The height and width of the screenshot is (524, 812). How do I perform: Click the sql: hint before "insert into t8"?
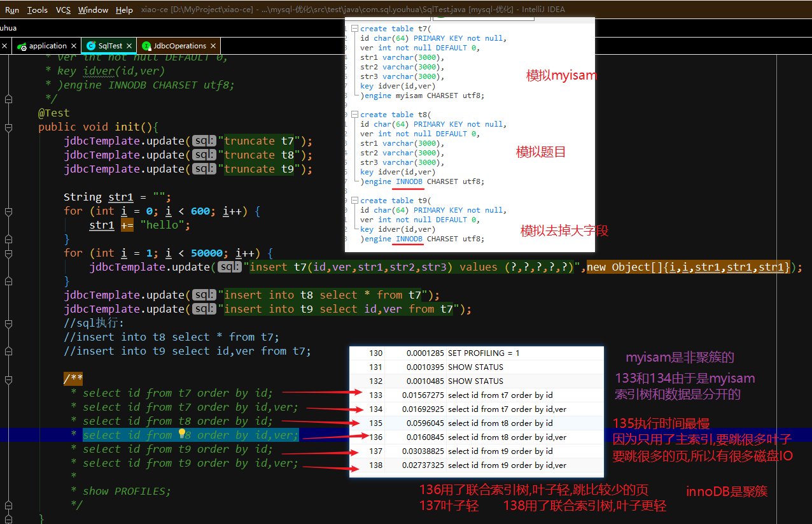pos(204,295)
